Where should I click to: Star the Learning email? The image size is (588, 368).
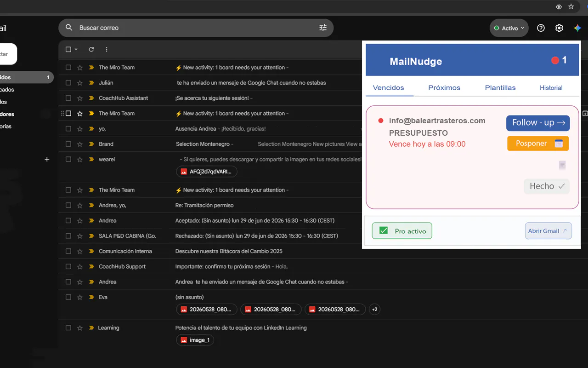point(80,328)
